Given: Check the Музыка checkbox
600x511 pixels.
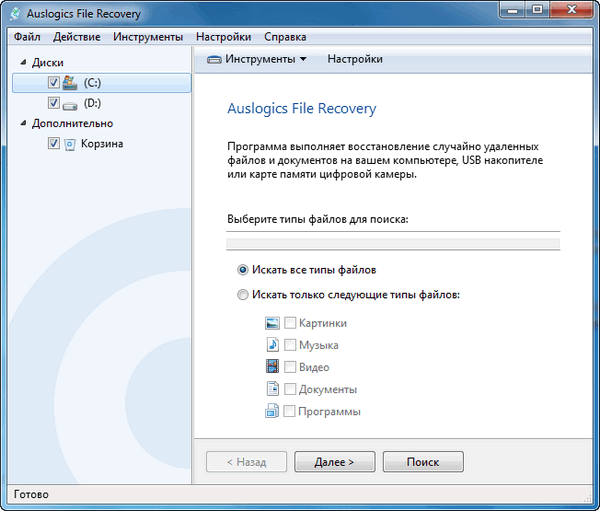Looking at the screenshot, I should click(x=290, y=345).
